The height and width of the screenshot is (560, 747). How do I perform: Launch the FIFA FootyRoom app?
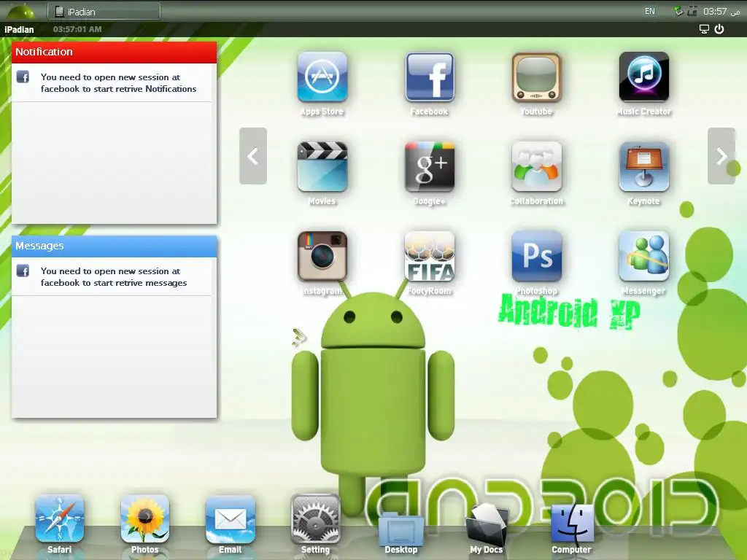(x=429, y=256)
